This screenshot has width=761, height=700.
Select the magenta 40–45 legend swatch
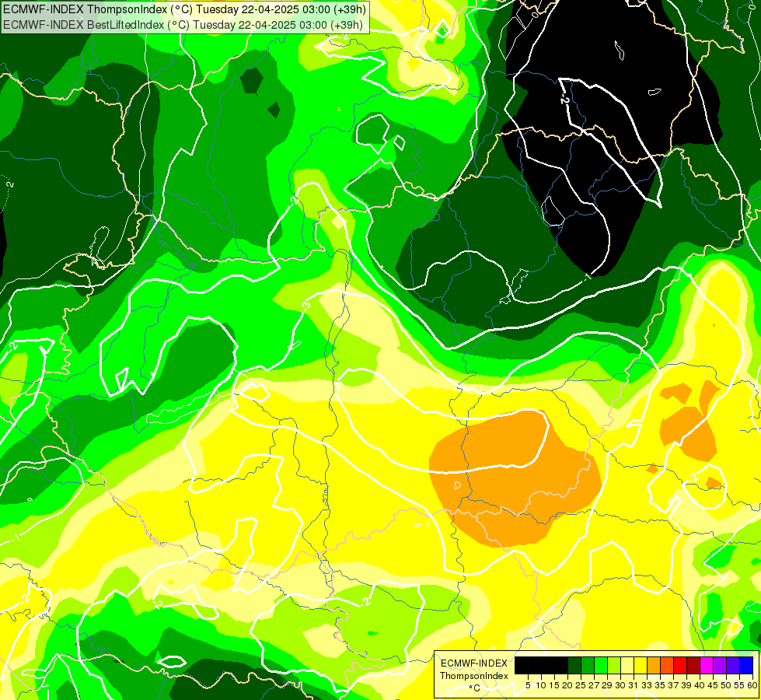pos(707,666)
